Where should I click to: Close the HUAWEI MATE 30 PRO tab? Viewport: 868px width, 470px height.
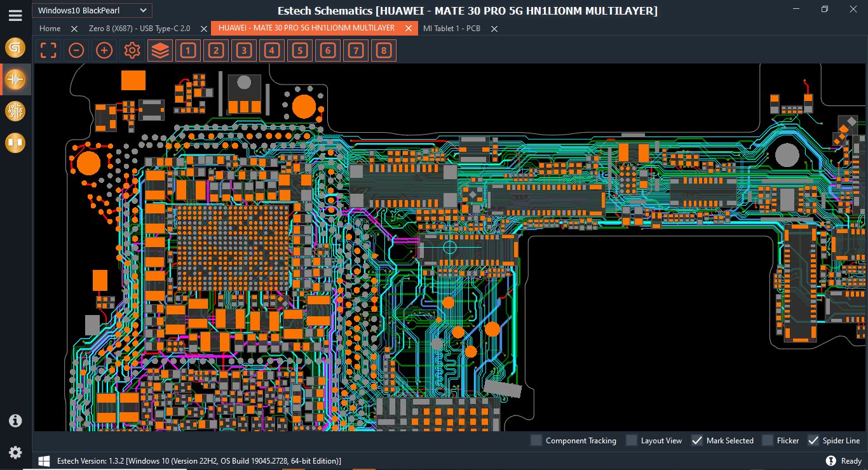point(409,29)
